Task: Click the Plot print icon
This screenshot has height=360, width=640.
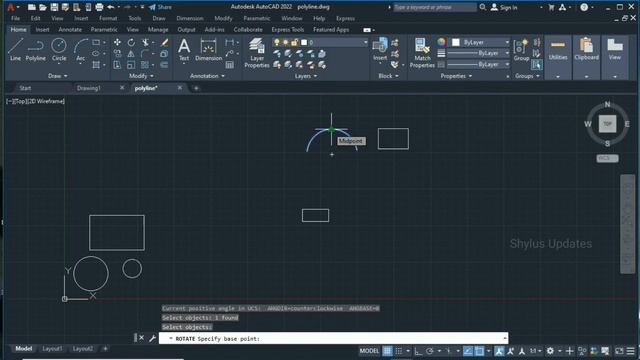Action: pos(99,7)
